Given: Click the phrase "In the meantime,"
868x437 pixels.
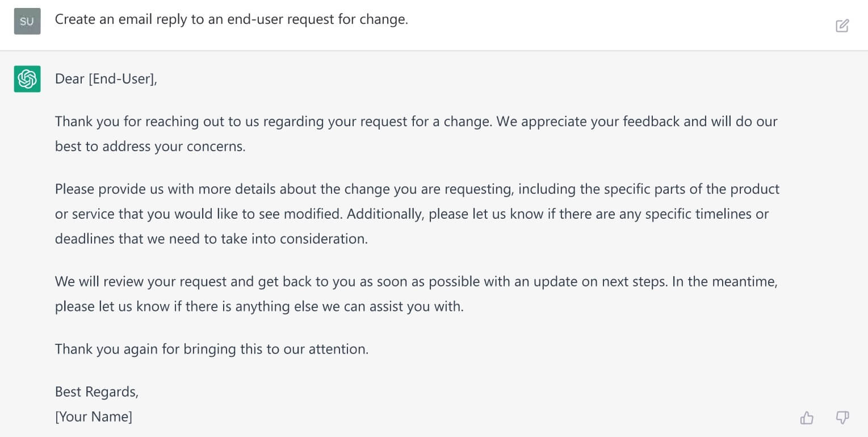Looking at the screenshot, I should point(724,281).
